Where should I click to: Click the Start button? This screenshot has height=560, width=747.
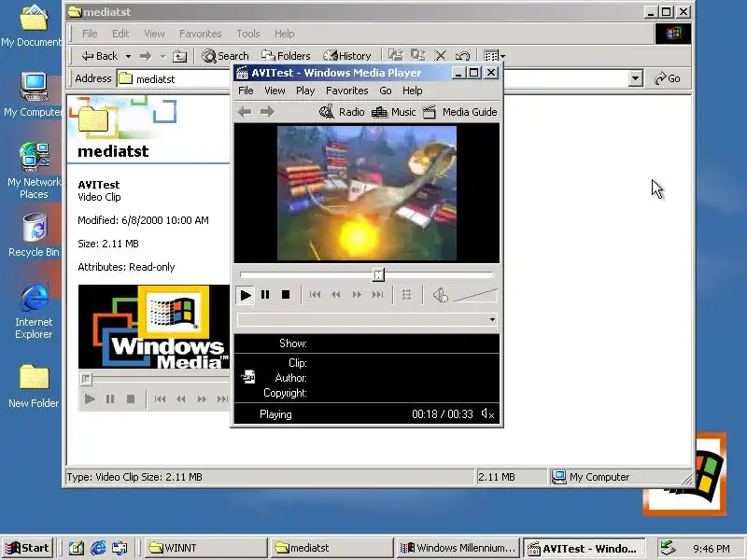click(x=28, y=548)
